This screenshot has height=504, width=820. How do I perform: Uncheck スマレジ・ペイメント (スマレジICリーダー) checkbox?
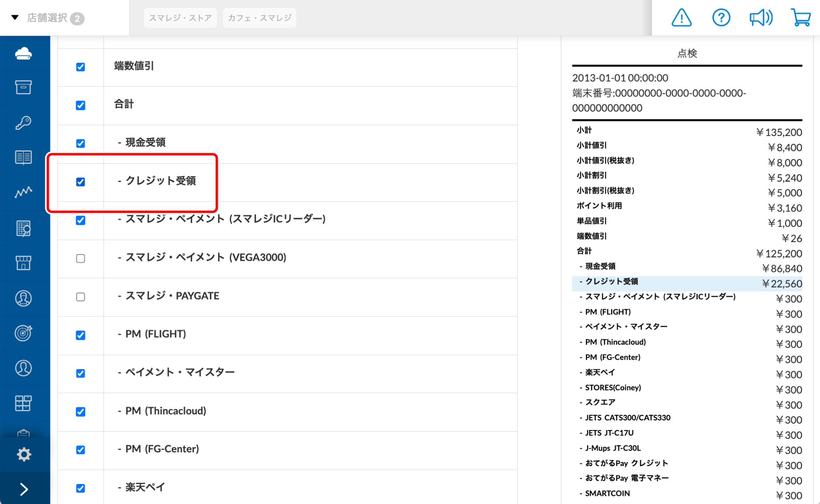[x=80, y=220]
